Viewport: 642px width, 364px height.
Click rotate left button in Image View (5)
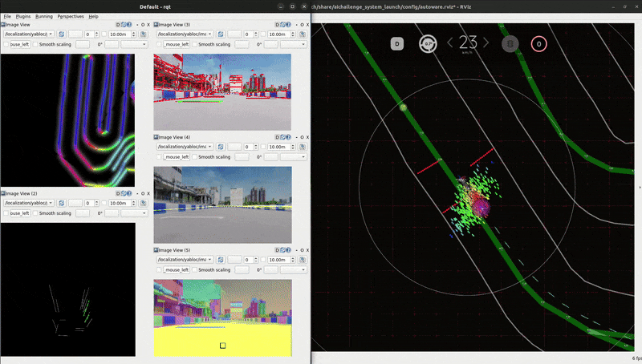tap(242, 269)
